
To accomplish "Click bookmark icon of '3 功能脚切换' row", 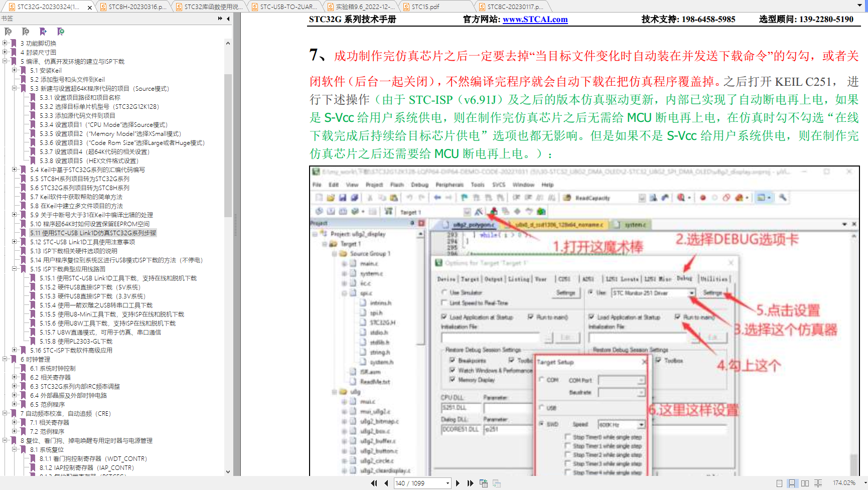I will (x=14, y=43).
